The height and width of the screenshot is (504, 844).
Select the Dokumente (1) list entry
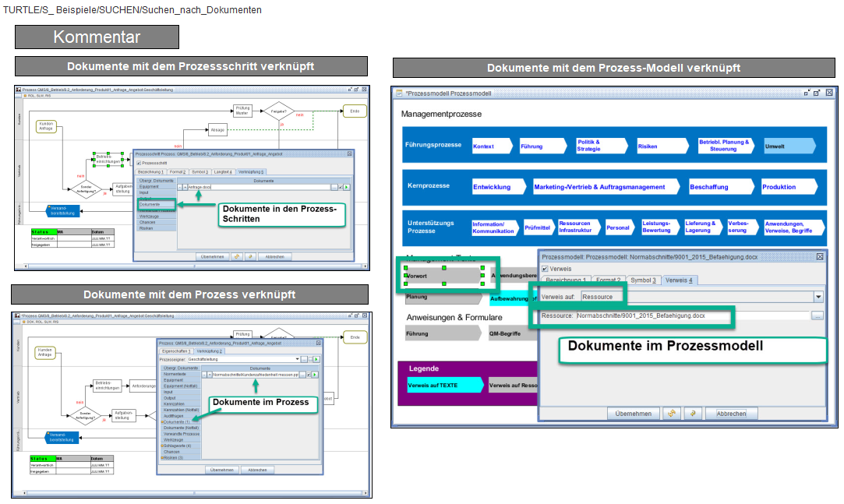coord(182,421)
